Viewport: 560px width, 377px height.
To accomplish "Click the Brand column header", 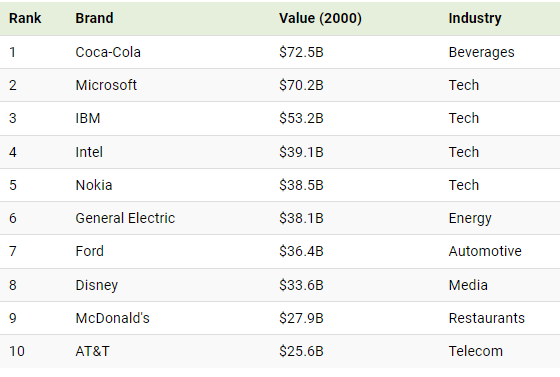I will (94, 18).
